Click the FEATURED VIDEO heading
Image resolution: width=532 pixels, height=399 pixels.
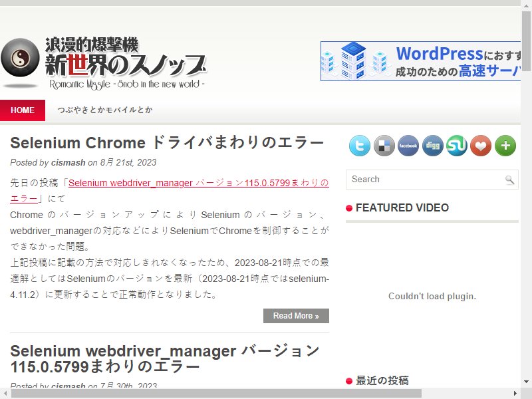[x=402, y=207]
